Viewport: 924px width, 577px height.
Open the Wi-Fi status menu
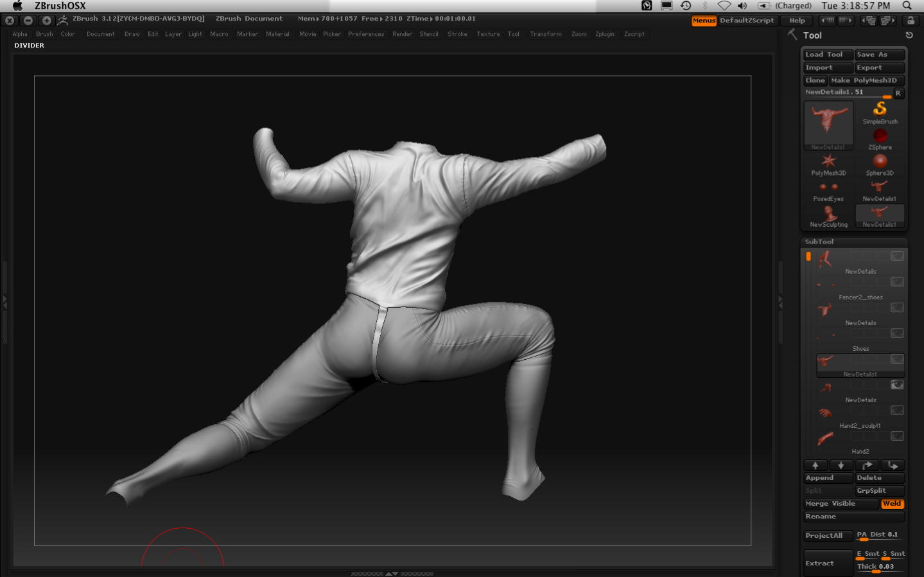pyautogui.click(x=724, y=6)
